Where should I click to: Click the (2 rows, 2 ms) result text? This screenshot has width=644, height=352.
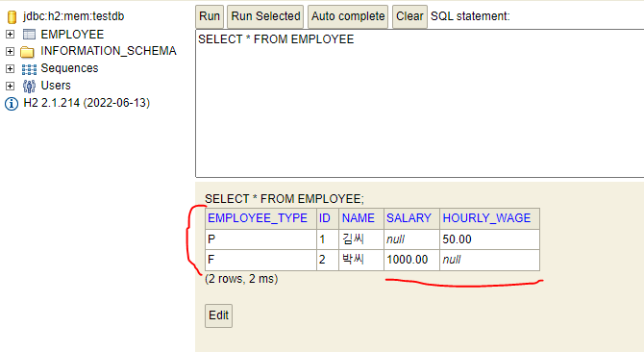pos(241,279)
